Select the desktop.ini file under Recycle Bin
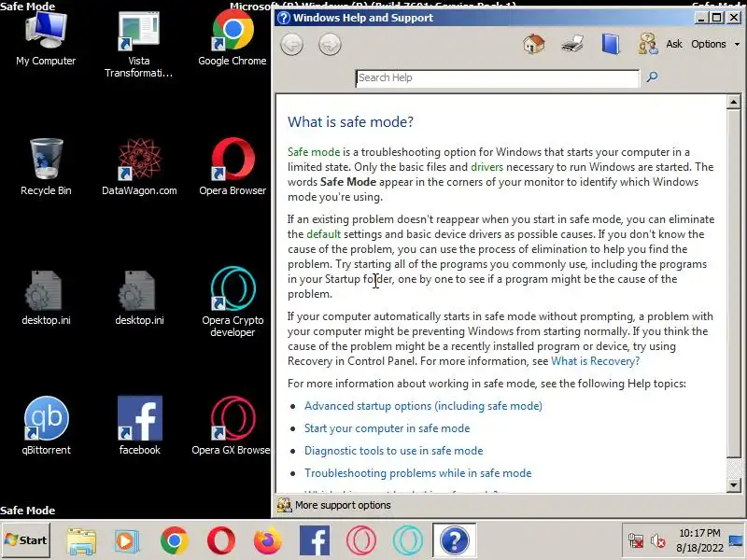Image resolution: width=747 pixels, height=560 pixels. 46,298
